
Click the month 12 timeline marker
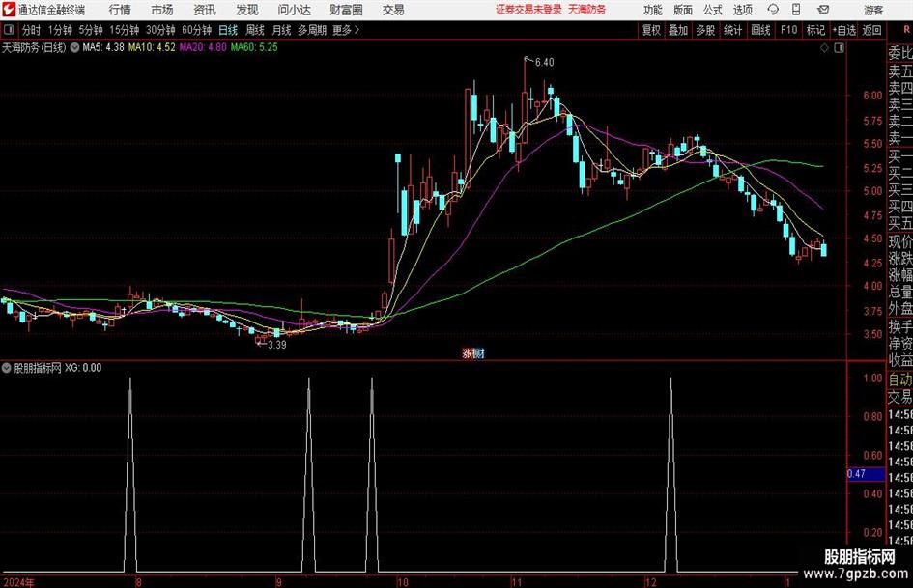pos(650,582)
